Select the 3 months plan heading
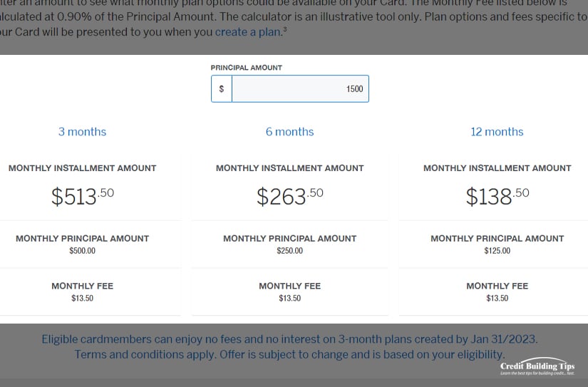588x387 pixels. [x=82, y=132]
